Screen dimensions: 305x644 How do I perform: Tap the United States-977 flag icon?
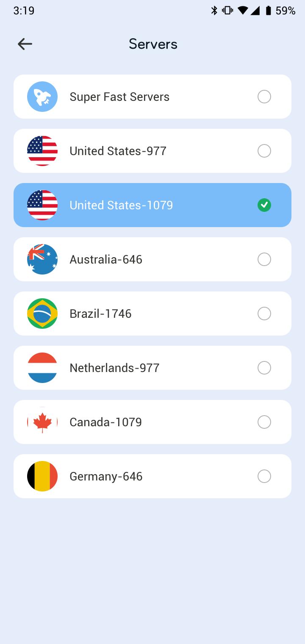pyautogui.click(x=42, y=151)
